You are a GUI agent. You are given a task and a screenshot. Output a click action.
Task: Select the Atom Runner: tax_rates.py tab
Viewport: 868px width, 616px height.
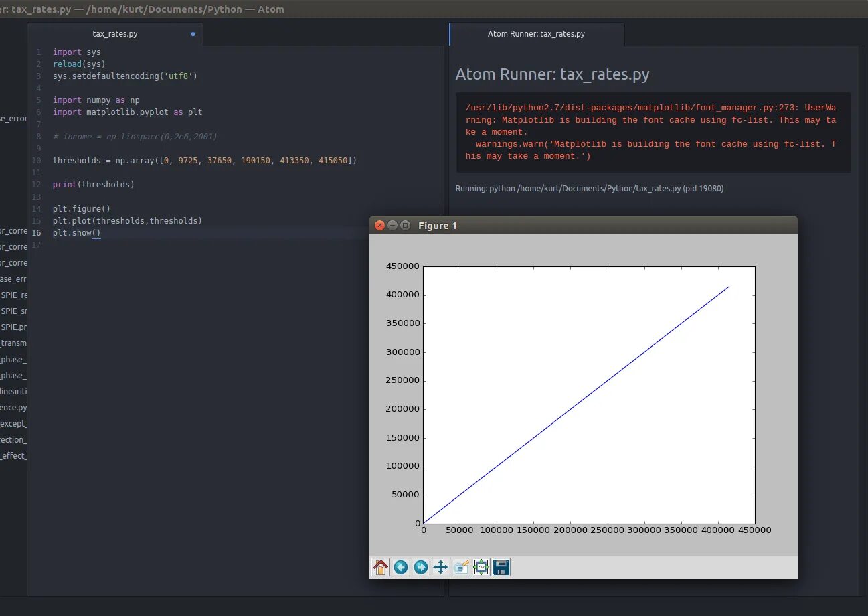tap(537, 34)
